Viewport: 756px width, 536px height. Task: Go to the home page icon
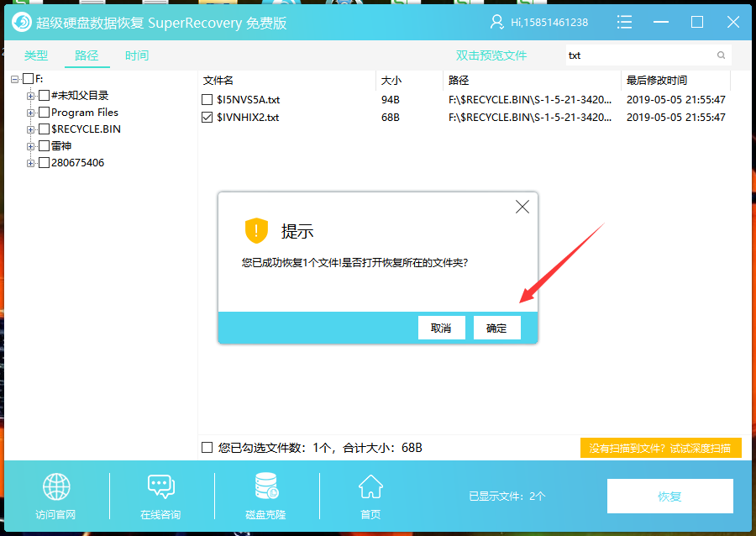click(x=370, y=486)
